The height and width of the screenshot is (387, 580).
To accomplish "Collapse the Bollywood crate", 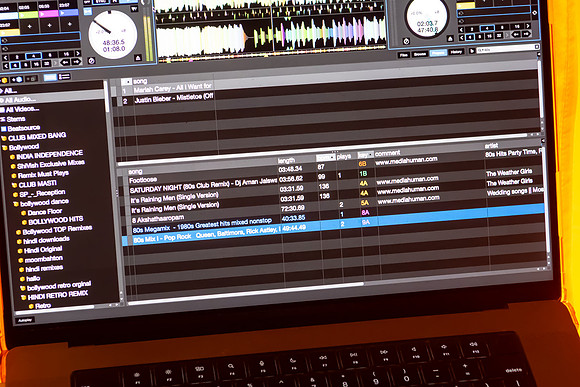I will 4,148.
